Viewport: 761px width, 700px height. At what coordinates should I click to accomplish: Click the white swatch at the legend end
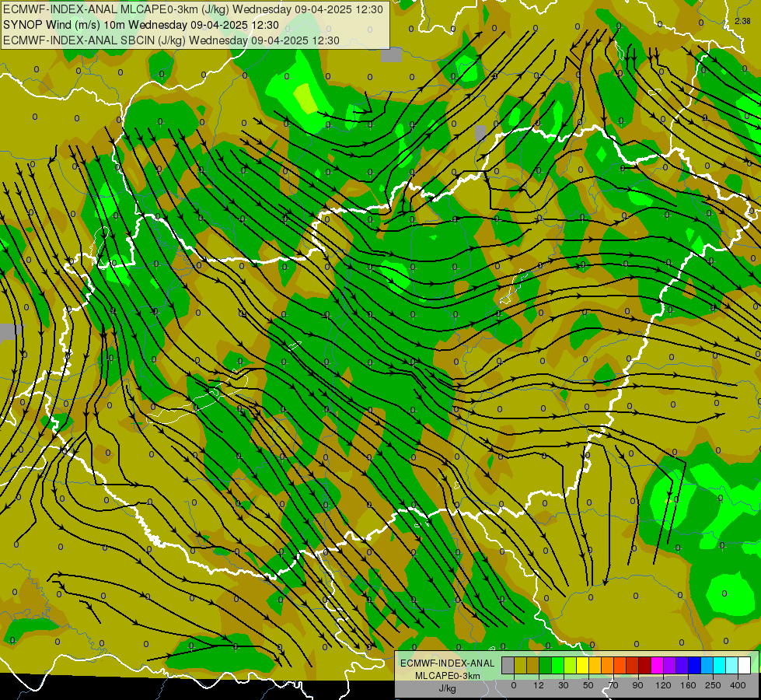(x=745, y=665)
